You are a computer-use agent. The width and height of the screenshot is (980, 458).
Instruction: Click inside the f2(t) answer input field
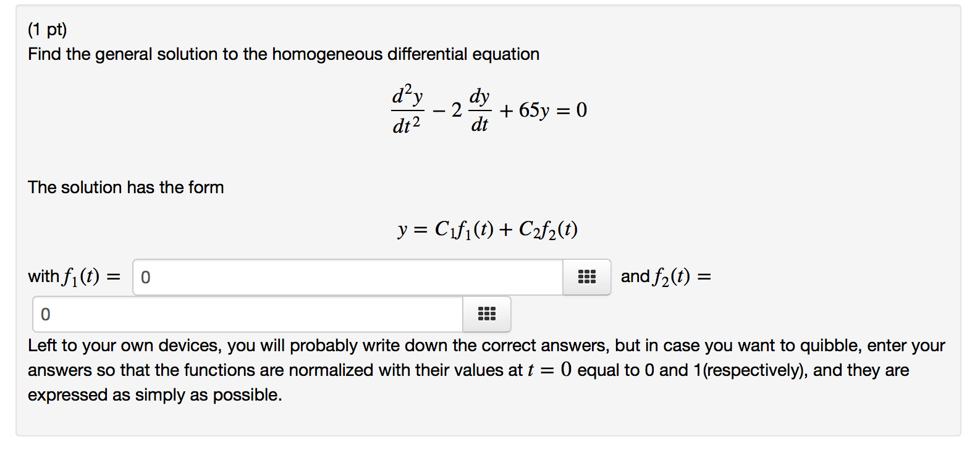(x=247, y=315)
